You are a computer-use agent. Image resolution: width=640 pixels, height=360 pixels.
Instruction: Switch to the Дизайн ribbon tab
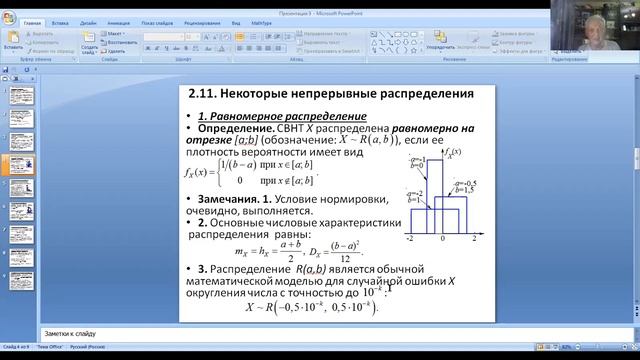(x=88, y=24)
